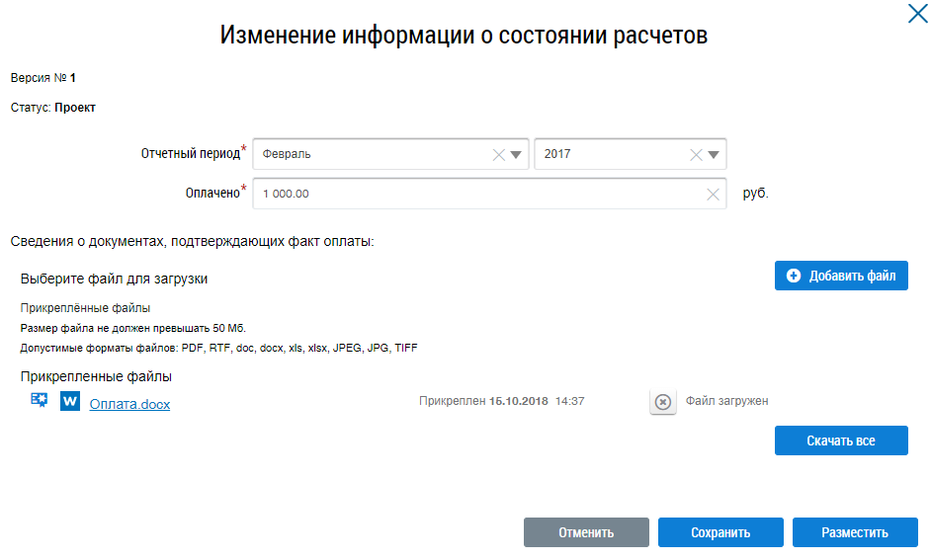931x560 pixels.
Task: Clear the selected month Февраль
Action: [498, 154]
